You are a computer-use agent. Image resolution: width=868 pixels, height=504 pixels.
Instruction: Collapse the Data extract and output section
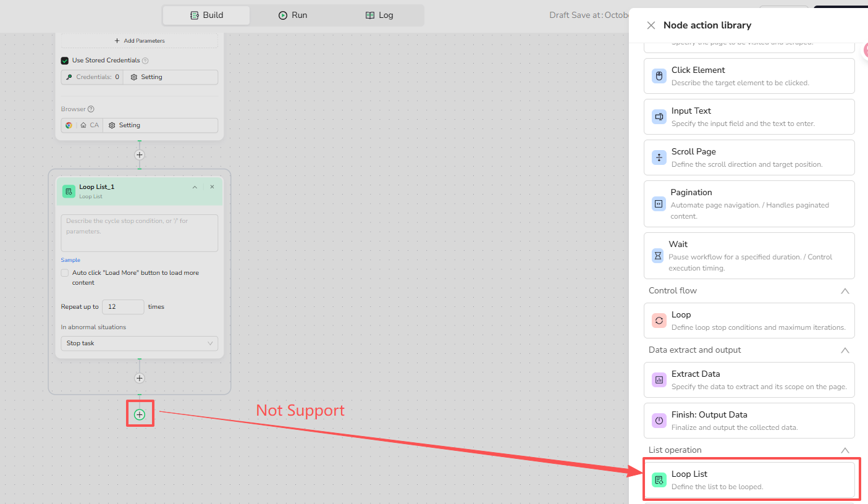pos(845,350)
